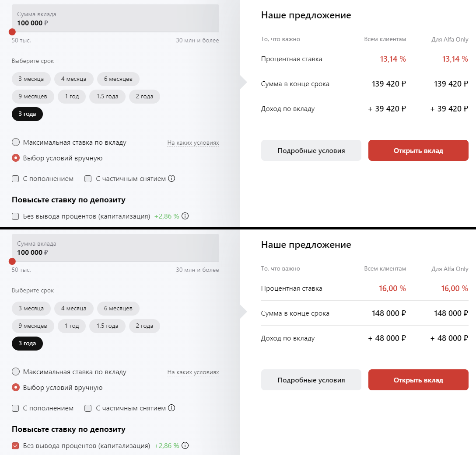Click 'На каких условиях' link in 13,14% calculator

point(193,142)
